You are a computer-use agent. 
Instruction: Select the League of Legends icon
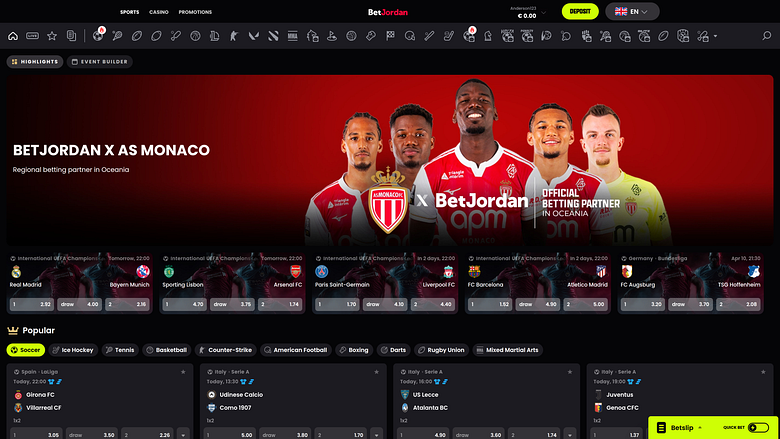coord(214,36)
